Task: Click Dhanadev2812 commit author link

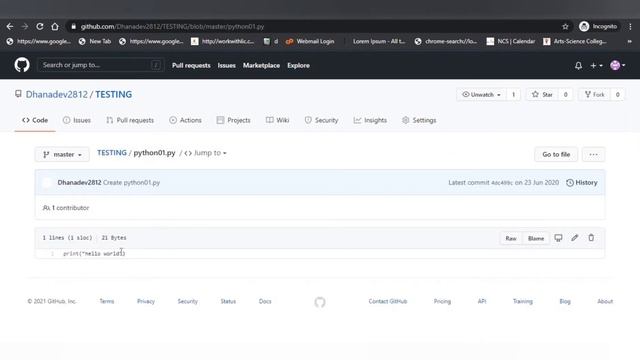Action: [79, 182]
